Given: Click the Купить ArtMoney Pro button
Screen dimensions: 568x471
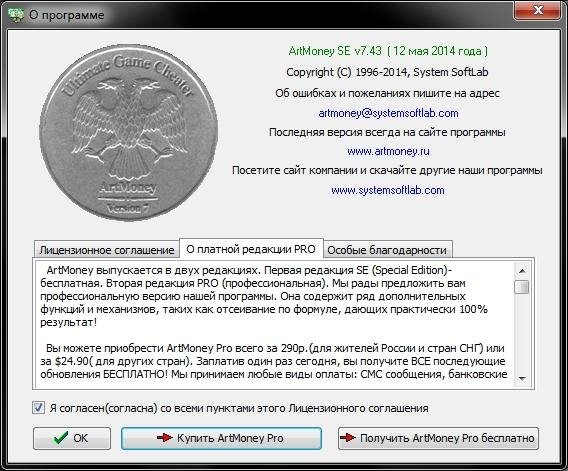Looking at the screenshot, I should pos(221,438).
